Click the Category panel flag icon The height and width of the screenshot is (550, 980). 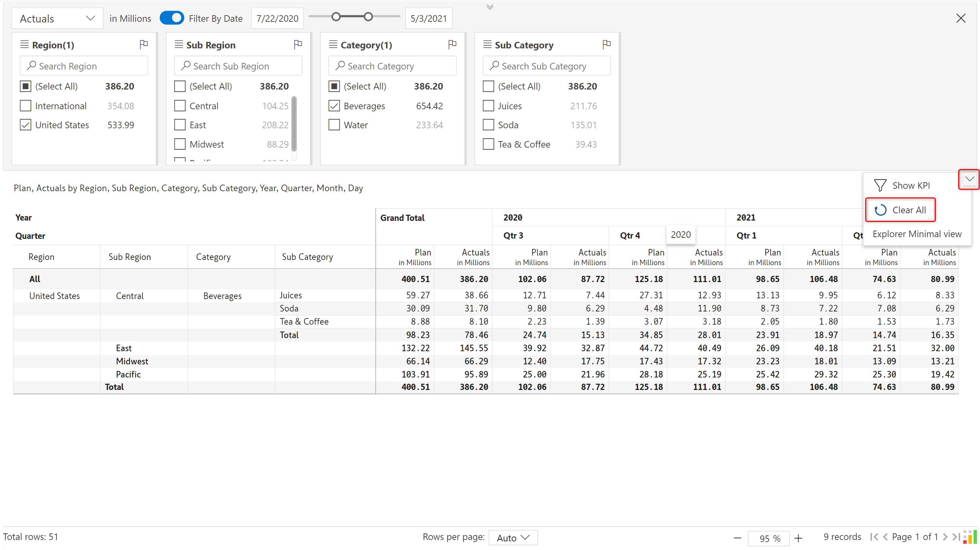452,45
